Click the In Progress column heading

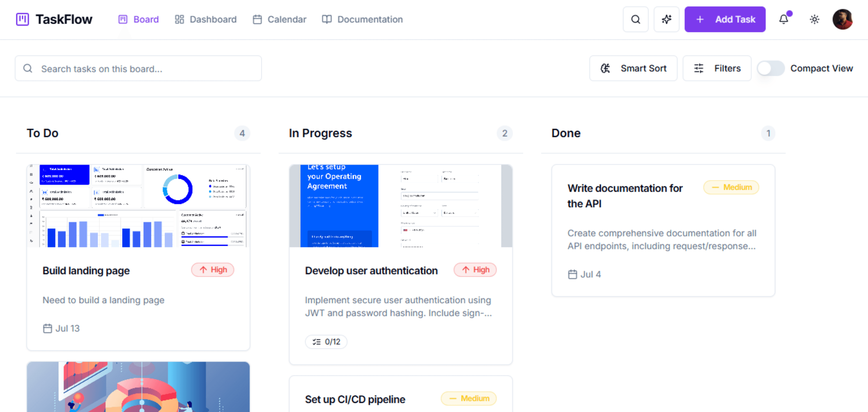coord(320,133)
